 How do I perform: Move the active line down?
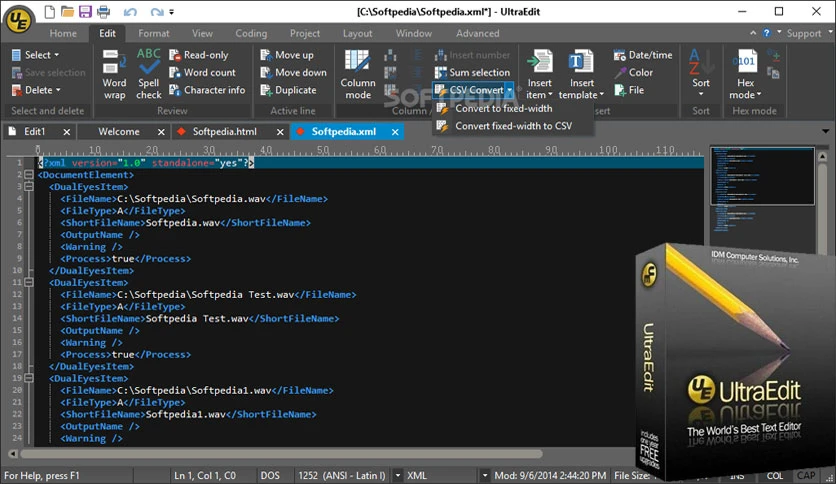(x=293, y=72)
